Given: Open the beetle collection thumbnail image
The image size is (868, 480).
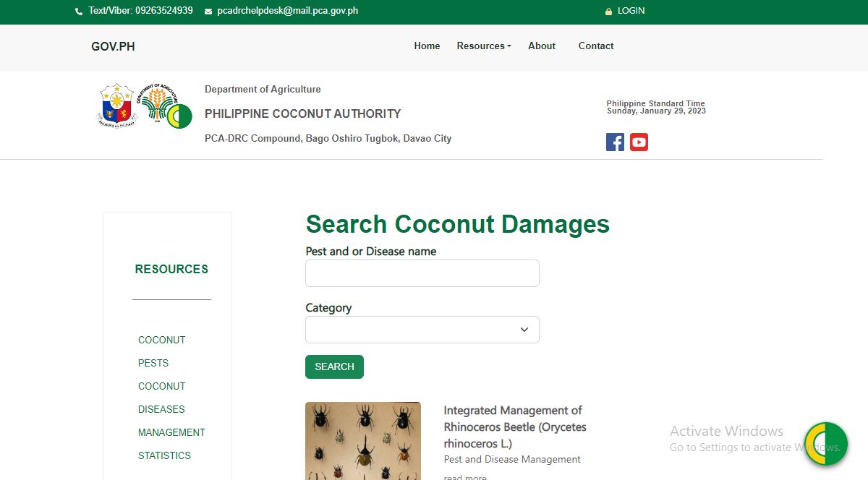Looking at the screenshot, I should pyautogui.click(x=363, y=441).
